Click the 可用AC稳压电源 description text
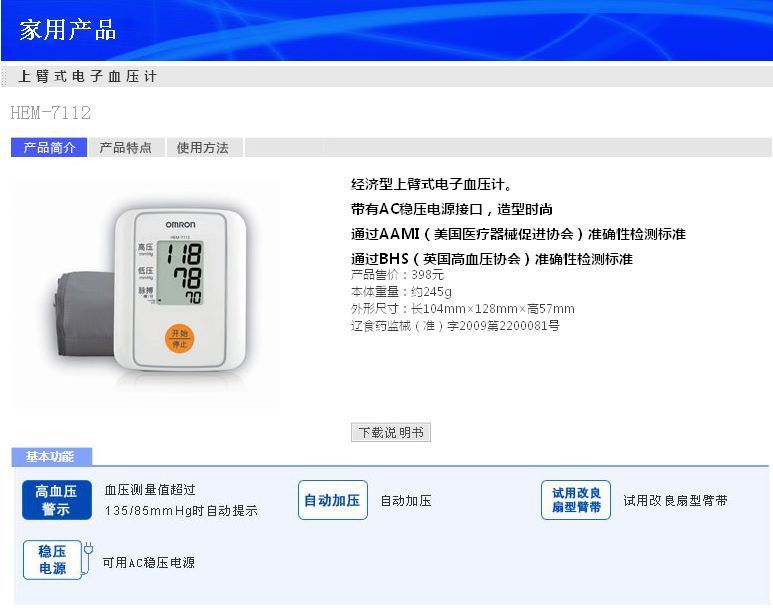773x609 pixels. click(x=148, y=563)
